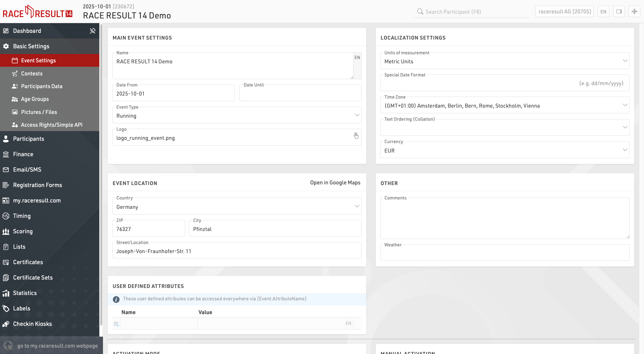Viewport: 644px width, 354px height.
Task: Open Contests in the sidebar
Action: coord(50,73)
